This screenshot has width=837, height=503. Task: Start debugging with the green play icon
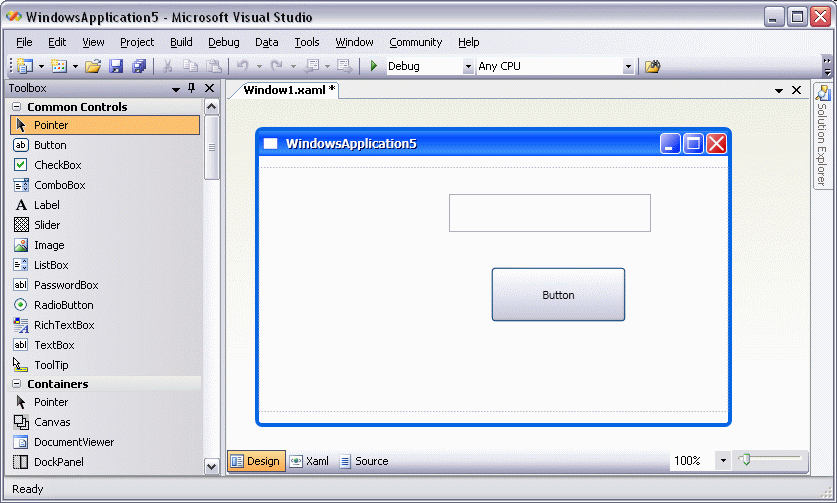coord(374,66)
